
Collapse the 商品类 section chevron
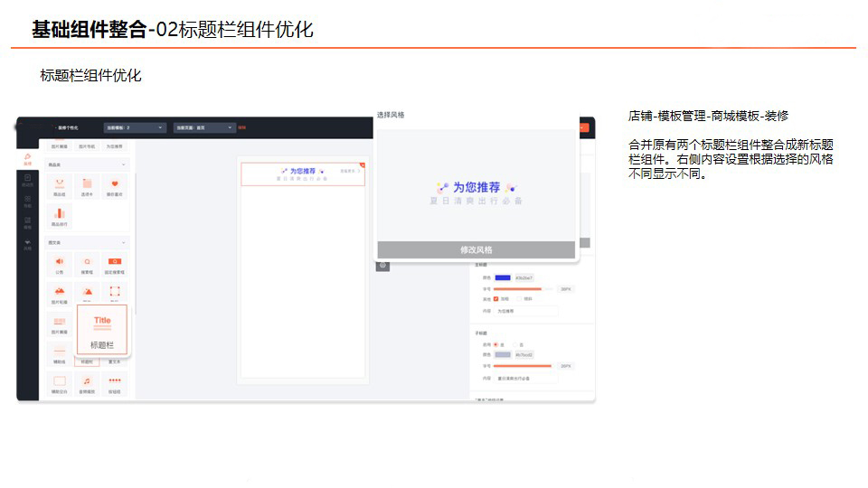124,164
